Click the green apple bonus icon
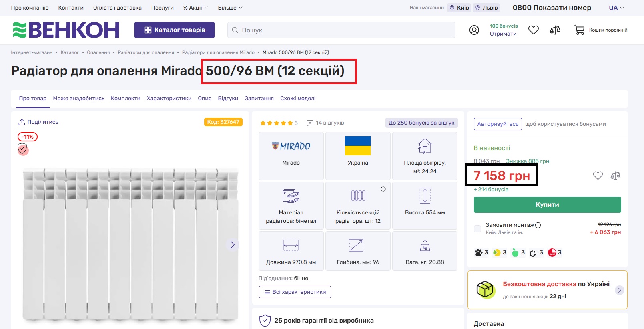Image resolution: width=644 pixels, height=329 pixels. click(515, 253)
